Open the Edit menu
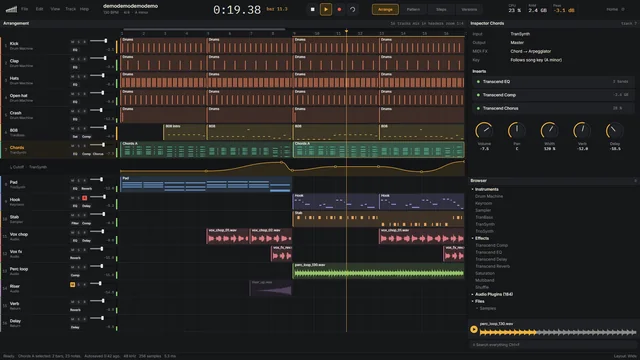This screenshot has height=360, width=640. (39, 9)
